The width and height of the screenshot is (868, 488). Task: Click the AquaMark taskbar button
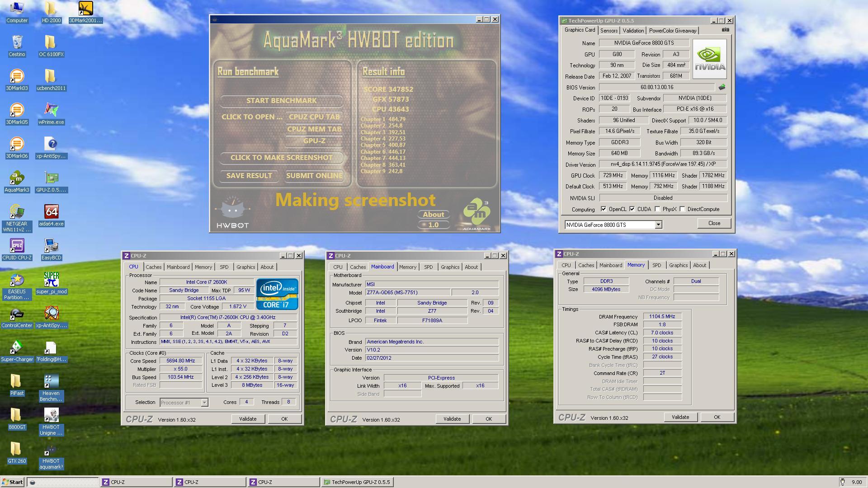62,482
